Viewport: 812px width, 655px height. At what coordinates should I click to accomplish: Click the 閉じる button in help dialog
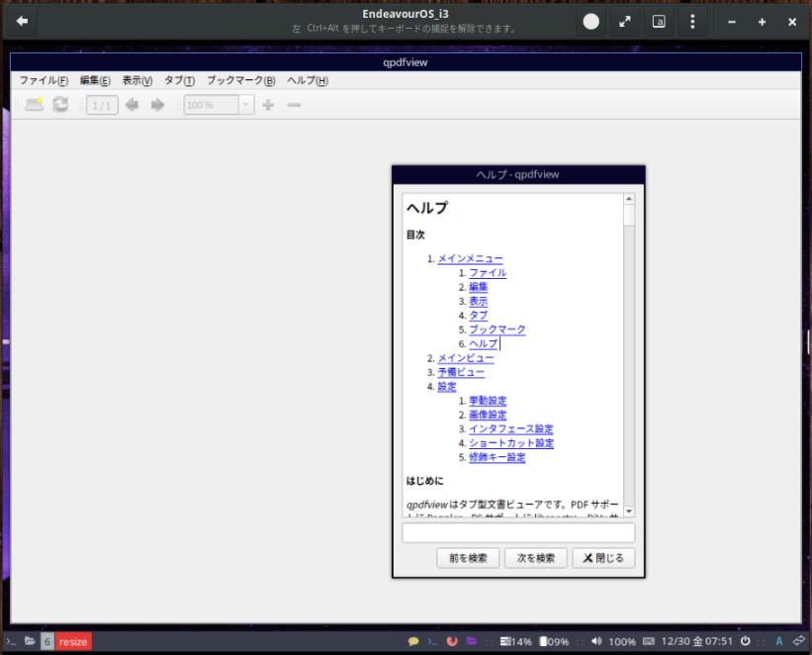point(603,558)
